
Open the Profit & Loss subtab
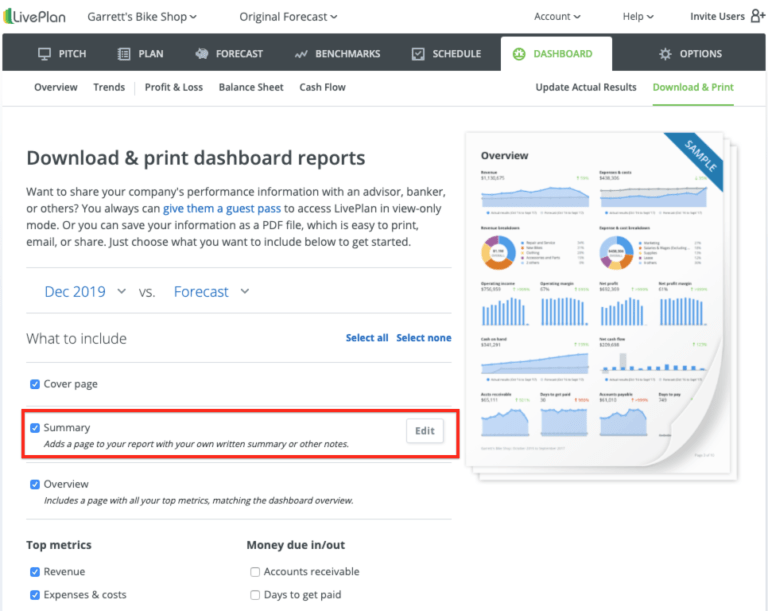tap(174, 87)
